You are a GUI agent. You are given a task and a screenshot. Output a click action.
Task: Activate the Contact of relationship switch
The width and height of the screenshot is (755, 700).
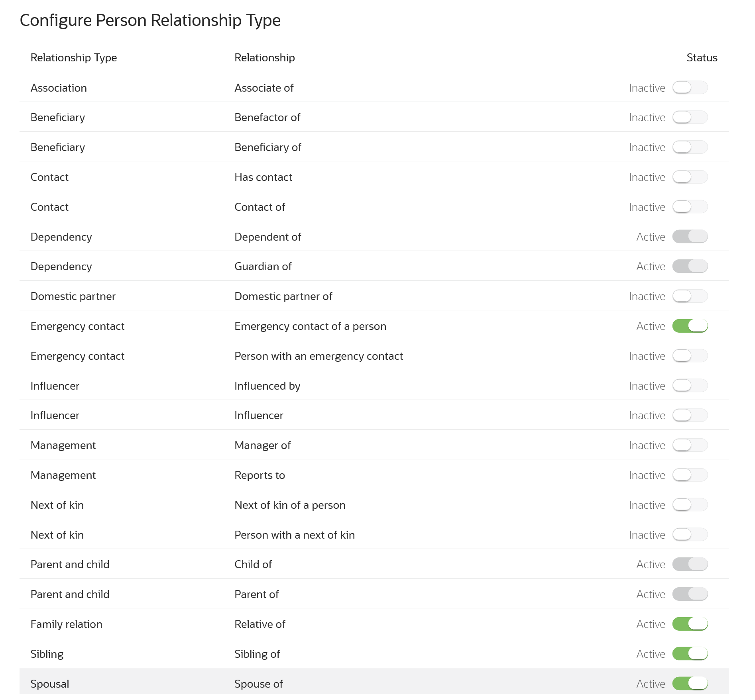pyautogui.click(x=690, y=207)
